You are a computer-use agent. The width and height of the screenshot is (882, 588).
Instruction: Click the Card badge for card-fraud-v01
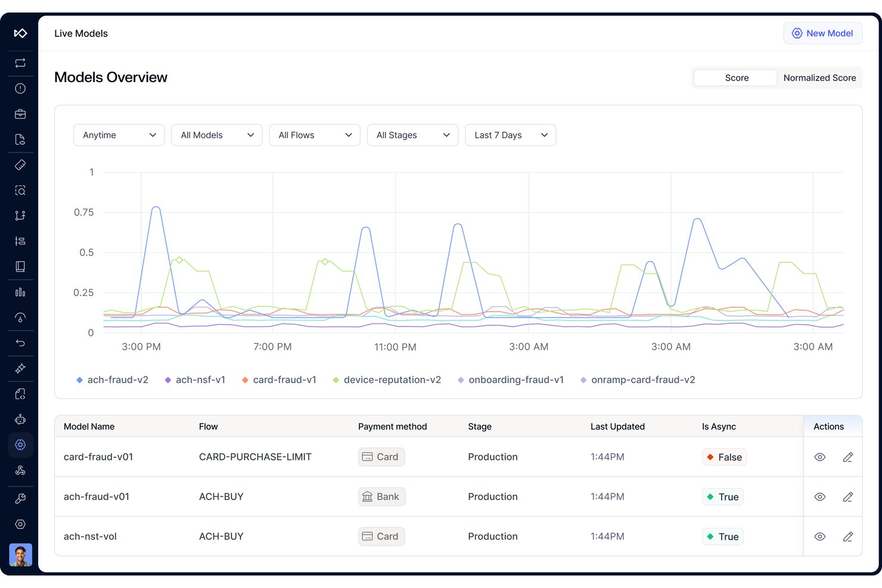(381, 457)
